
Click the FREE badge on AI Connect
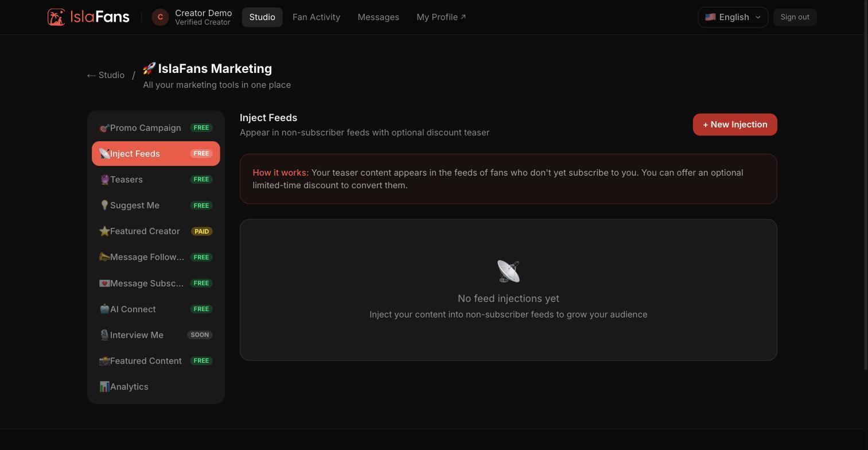coord(201,309)
